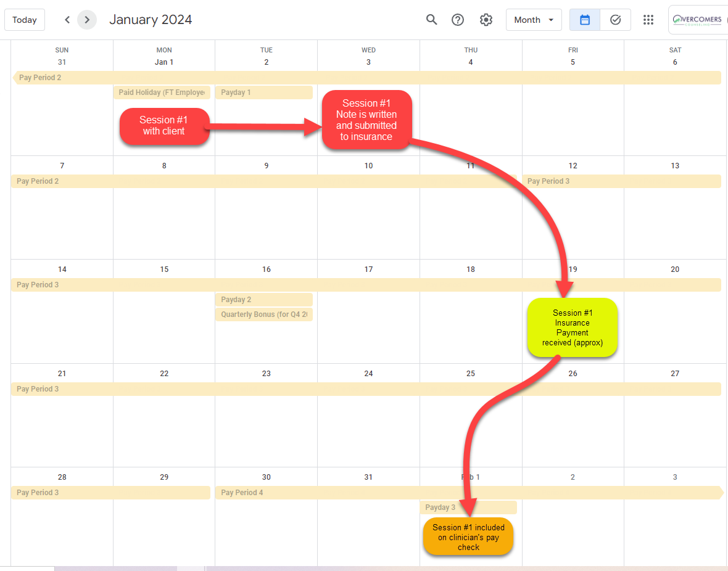728x571 pixels.
Task: Select the date 27
Action: pos(675,374)
